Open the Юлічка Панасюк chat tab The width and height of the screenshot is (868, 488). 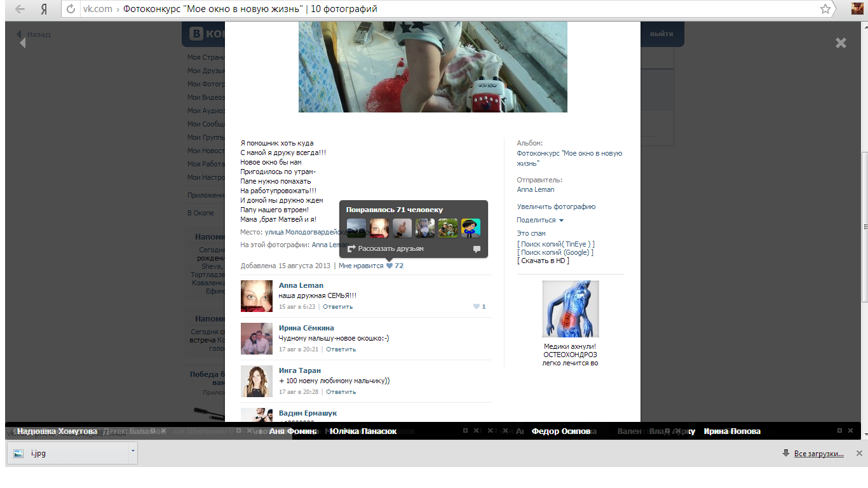tap(363, 431)
